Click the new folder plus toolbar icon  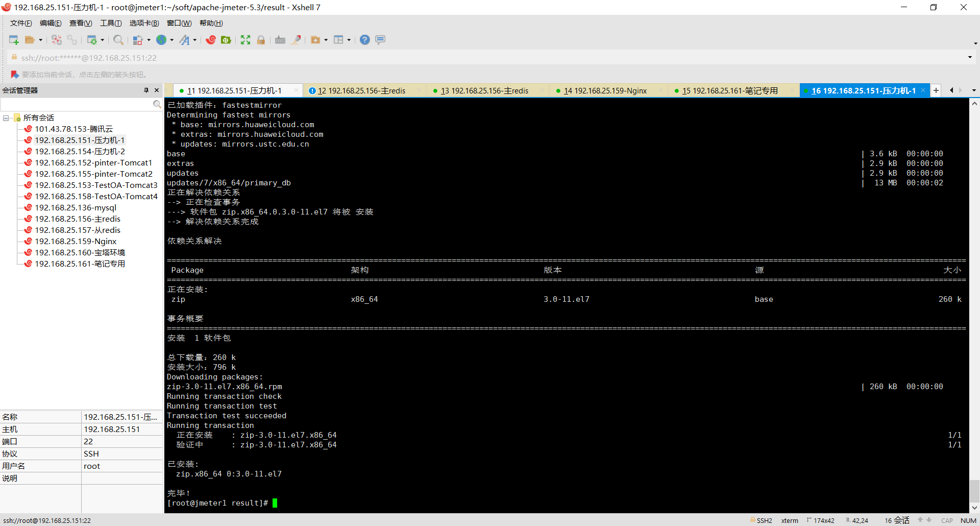(315, 40)
